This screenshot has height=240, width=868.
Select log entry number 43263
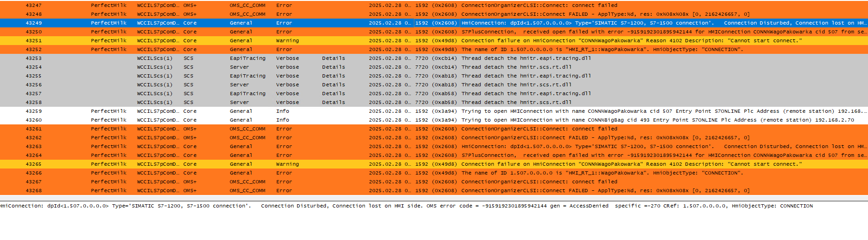coord(33,147)
